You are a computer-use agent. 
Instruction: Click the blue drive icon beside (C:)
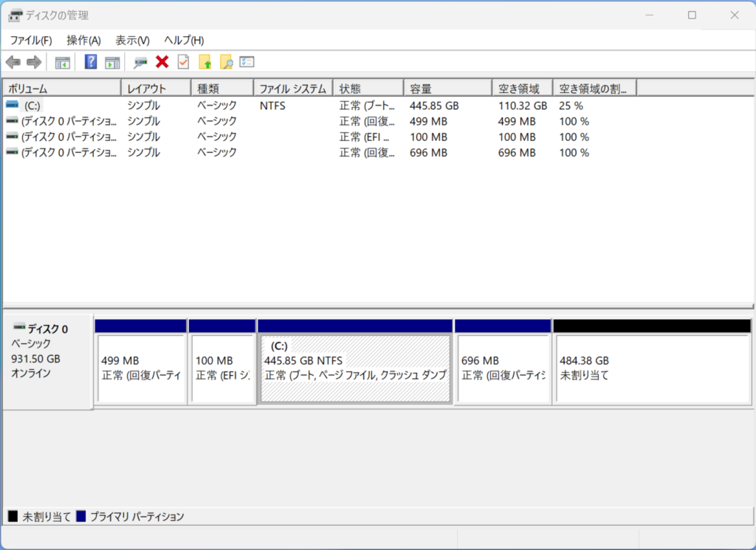[12, 105]
